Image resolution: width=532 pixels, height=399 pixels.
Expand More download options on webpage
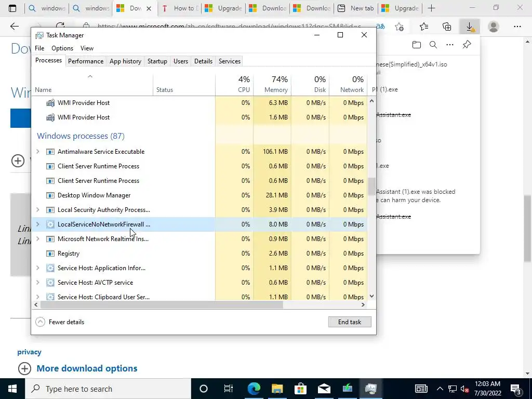[78, 368]
